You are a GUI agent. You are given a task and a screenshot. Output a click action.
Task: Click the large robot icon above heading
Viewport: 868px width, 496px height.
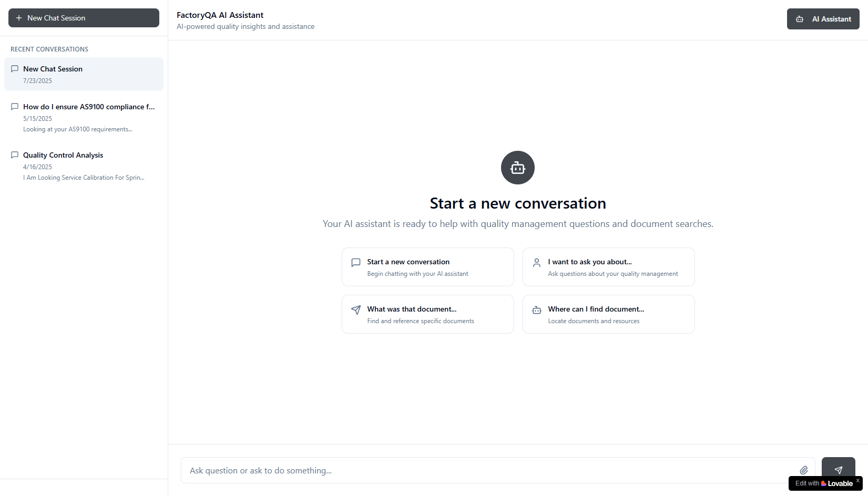(x=518, y=168)
